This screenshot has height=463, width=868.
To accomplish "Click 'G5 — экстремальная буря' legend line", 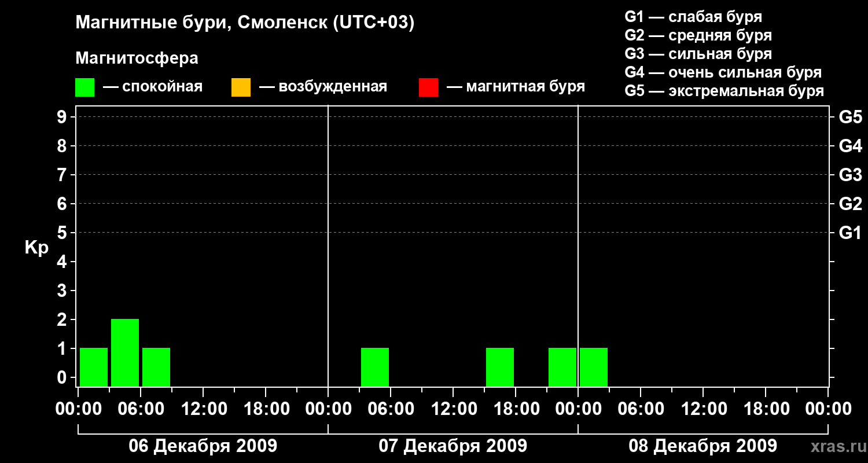I will 724,91.
